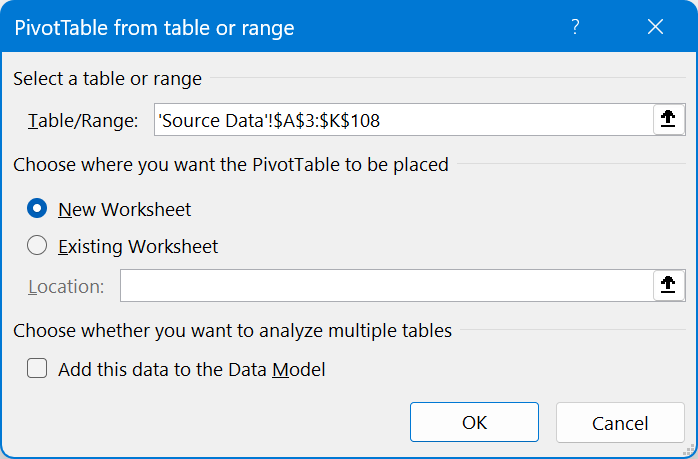
Task: Enable the Add to Data Model checkbox
Action: pyautogui.click(x=38, y=369)
